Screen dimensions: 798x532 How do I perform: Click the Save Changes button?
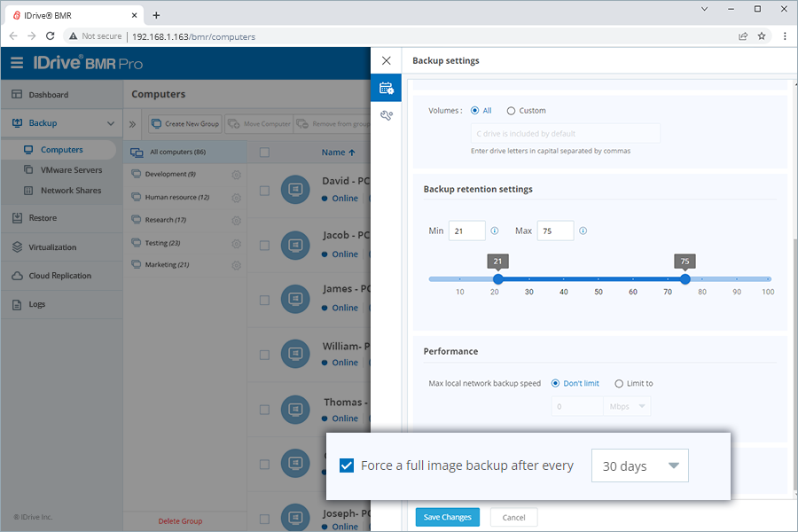tap(448, 517)
